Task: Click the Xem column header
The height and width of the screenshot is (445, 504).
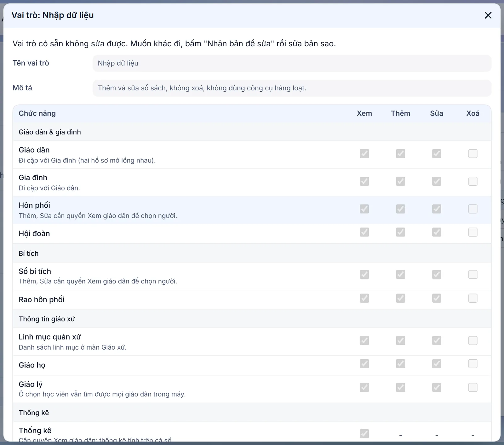Action: click(364, 113)
